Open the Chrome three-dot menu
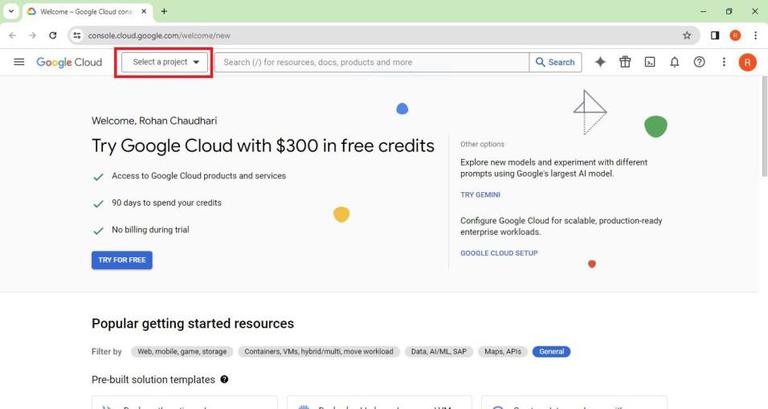This screenshot has height=409, width=768. click(x=755, y=35)
